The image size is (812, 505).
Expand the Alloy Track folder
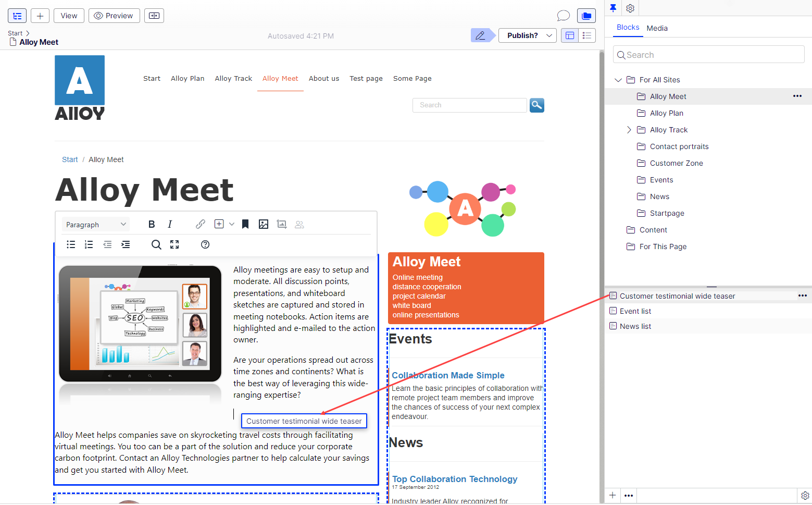click(629, 129)
